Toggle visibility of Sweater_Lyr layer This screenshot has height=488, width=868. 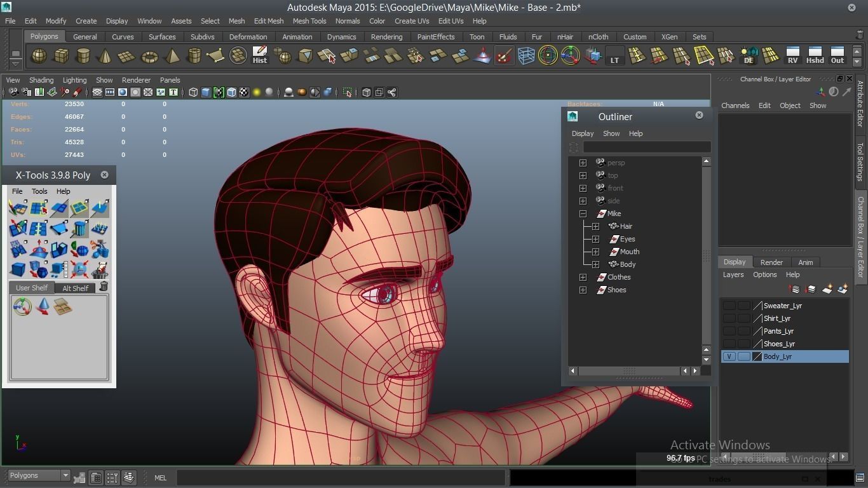[x=729, y=306]
